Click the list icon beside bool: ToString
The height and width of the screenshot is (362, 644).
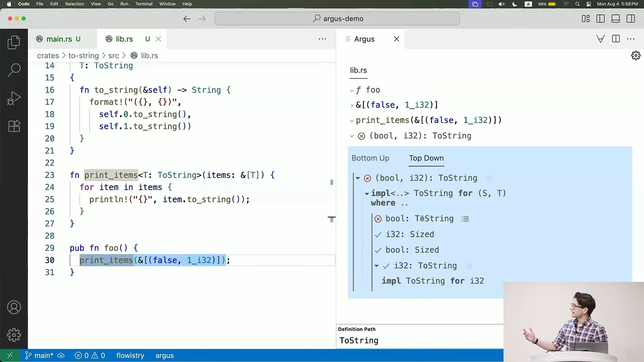pyautogui.click(x=465, y=219)
